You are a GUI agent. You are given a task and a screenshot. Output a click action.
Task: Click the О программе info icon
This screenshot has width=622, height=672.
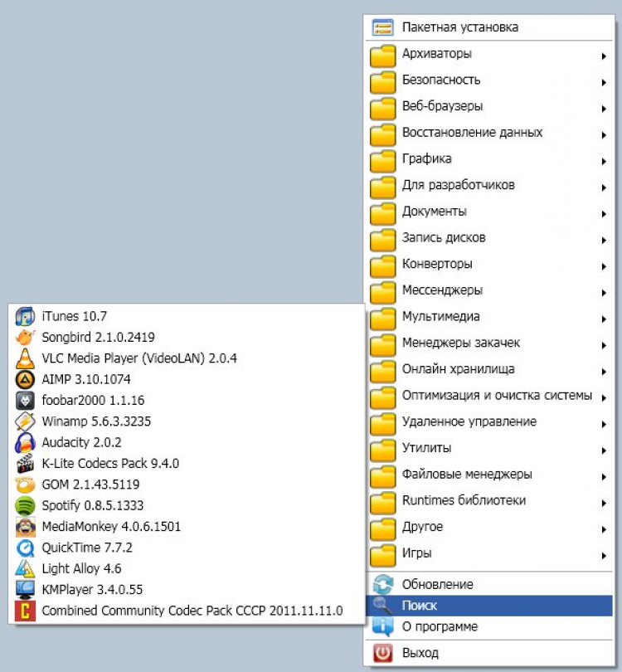tap(382, 626)
